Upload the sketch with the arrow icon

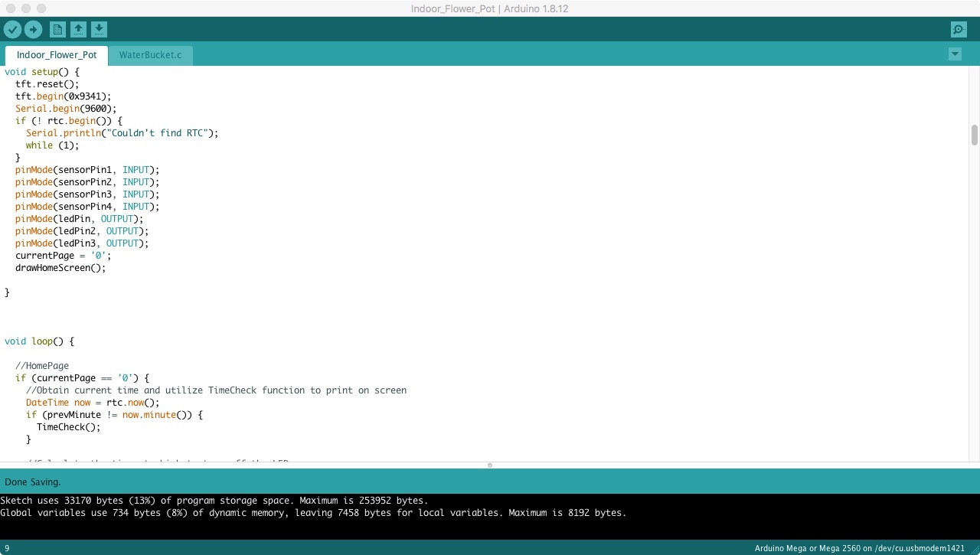coord(34,29)
